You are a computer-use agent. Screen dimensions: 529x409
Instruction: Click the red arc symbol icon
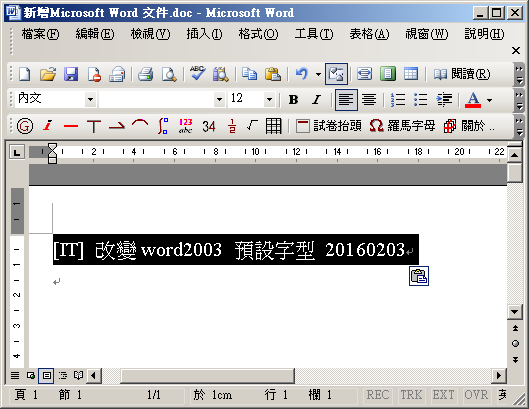140,124
